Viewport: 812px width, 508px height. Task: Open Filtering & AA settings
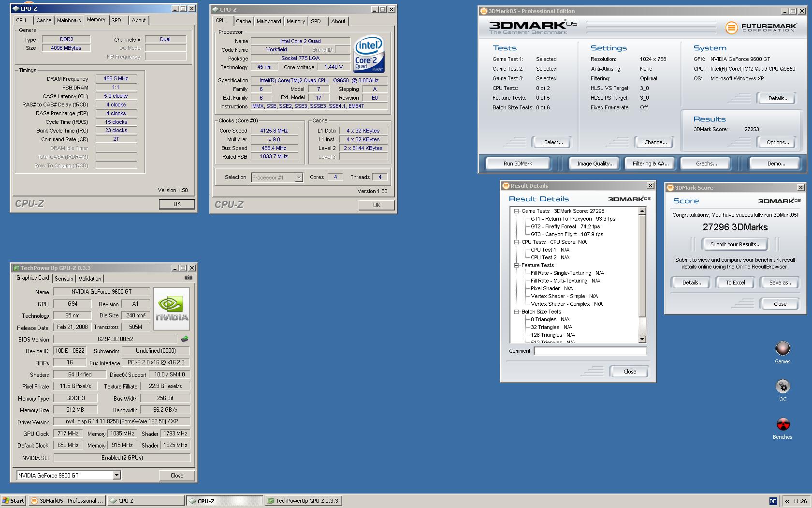(x=651, y=164)
